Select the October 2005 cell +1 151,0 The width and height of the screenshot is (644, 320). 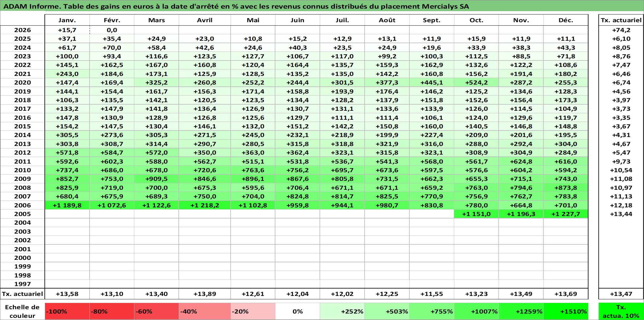coord(476,214)
